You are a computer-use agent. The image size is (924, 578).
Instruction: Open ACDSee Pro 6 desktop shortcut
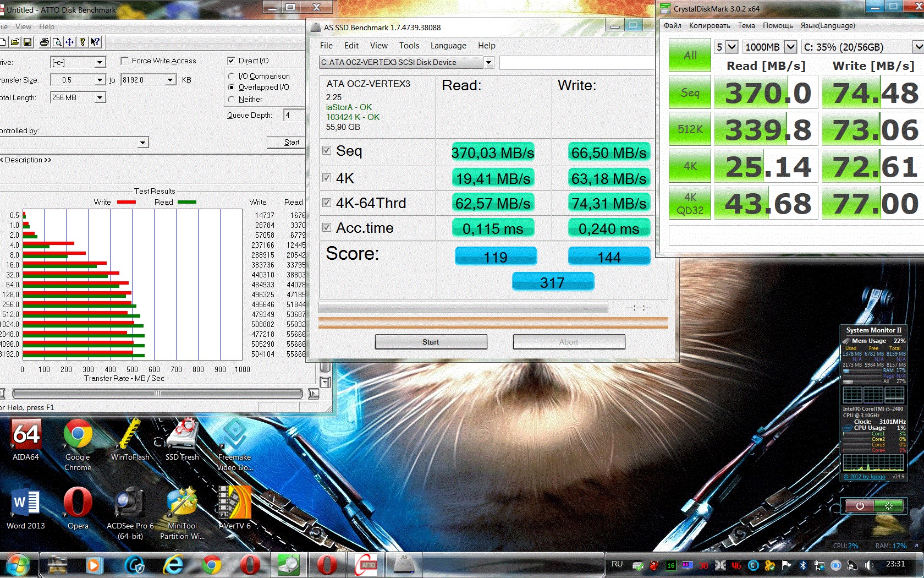[x=130, y=514]
